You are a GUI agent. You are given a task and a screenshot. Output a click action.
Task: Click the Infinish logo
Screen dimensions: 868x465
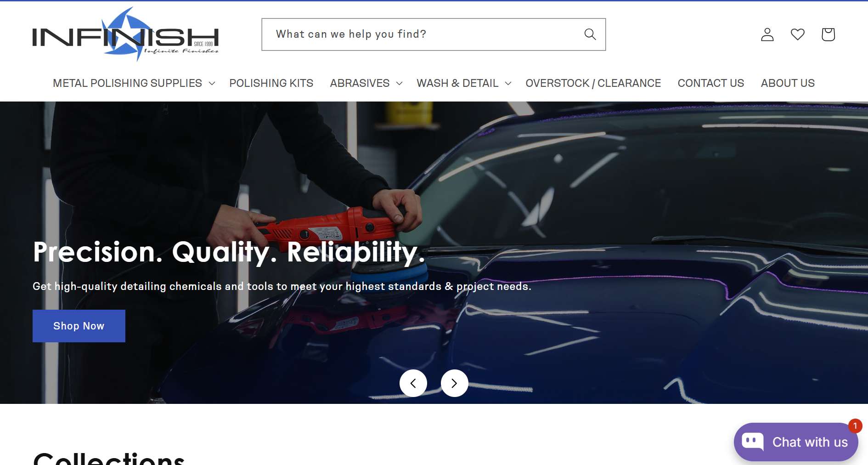125,34
